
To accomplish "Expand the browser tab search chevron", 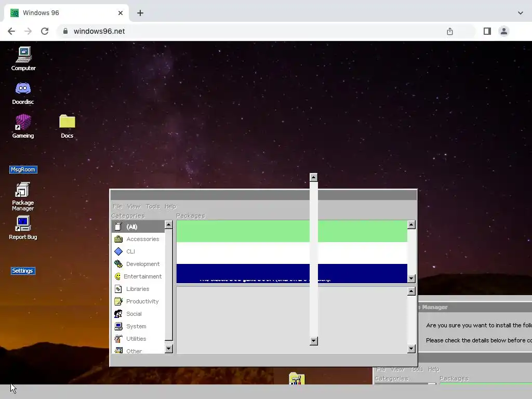I will point(520,13).
